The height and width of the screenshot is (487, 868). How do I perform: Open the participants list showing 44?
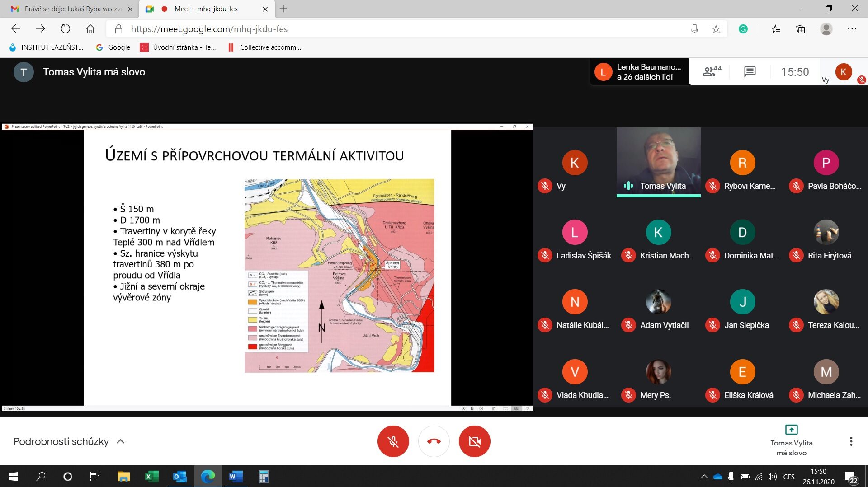click(x=712, y=71)
